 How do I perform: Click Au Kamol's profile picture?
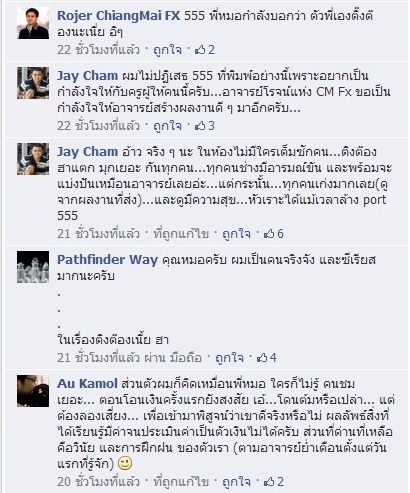tap(33, 391)
